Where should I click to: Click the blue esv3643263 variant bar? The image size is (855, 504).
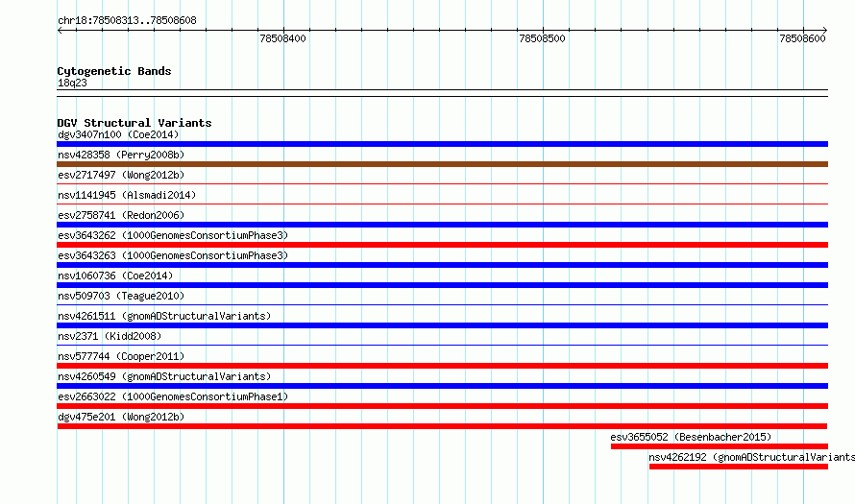coord(442,265)
